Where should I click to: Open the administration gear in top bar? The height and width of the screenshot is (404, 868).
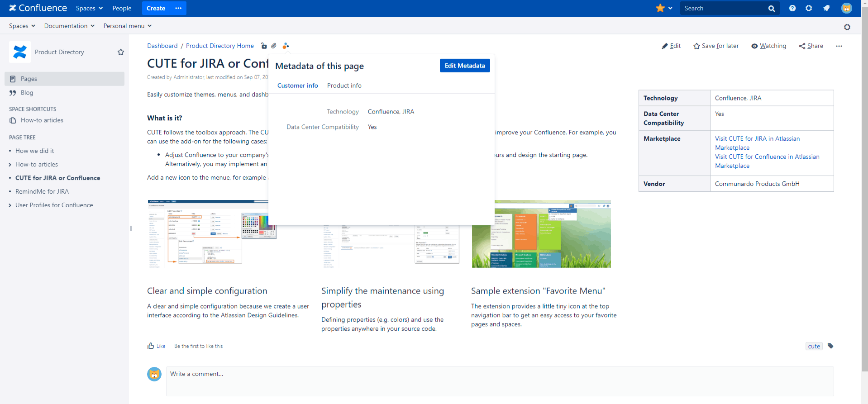click(809, 8)
